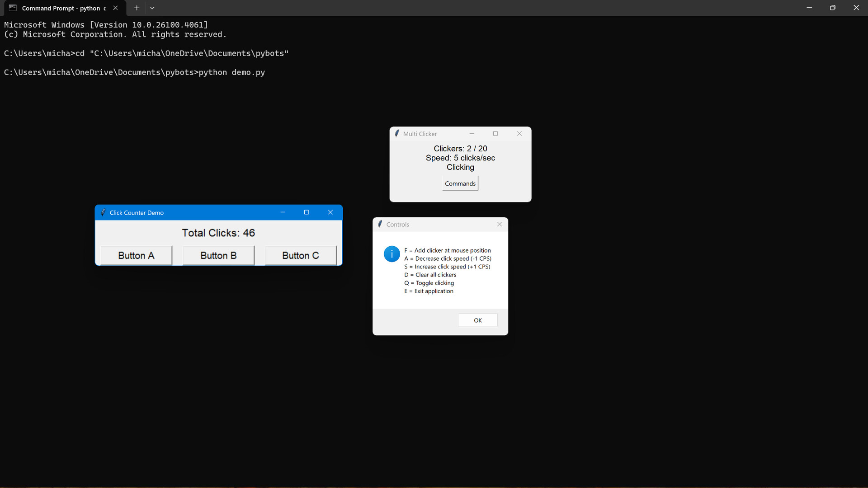Maximize the Multi Clicker window
Viewport: 868px width, 488px height.
[495, 134]
